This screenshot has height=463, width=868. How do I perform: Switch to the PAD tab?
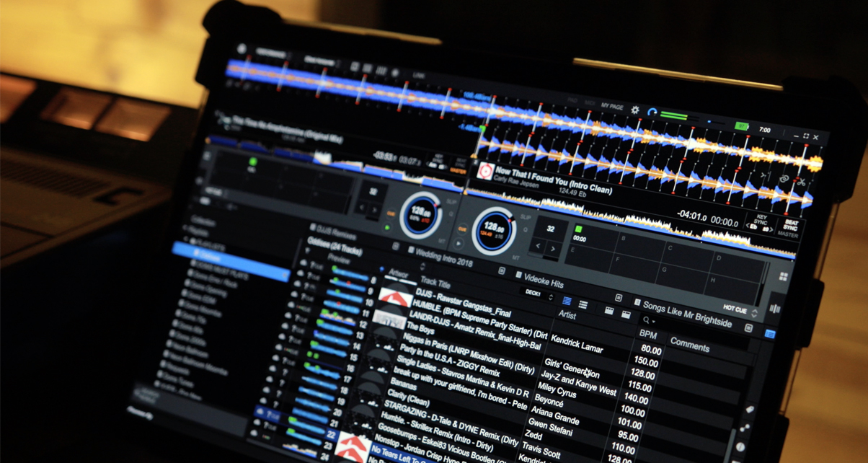pyautogui.click(x=573, y=101)
